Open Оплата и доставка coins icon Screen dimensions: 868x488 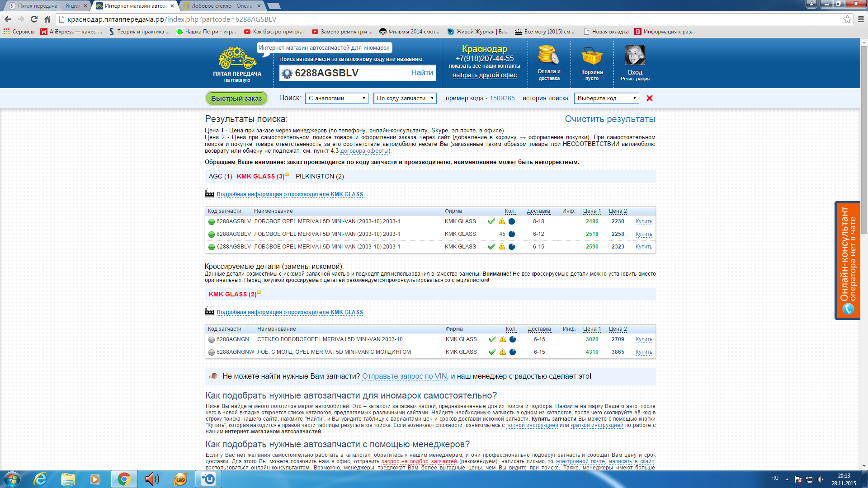pos(548,55)
